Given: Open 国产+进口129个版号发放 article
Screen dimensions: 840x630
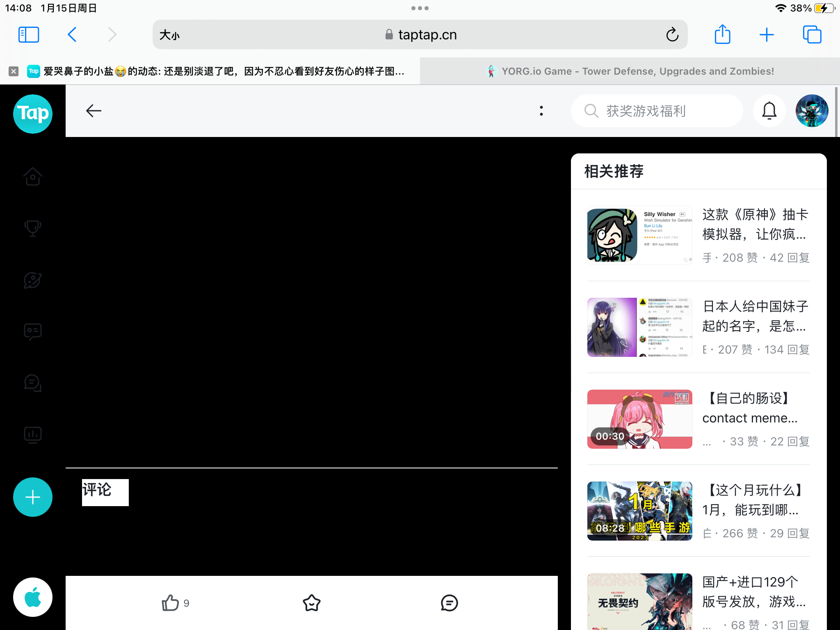Looking at the screenshot, I should tap(755, 592).
